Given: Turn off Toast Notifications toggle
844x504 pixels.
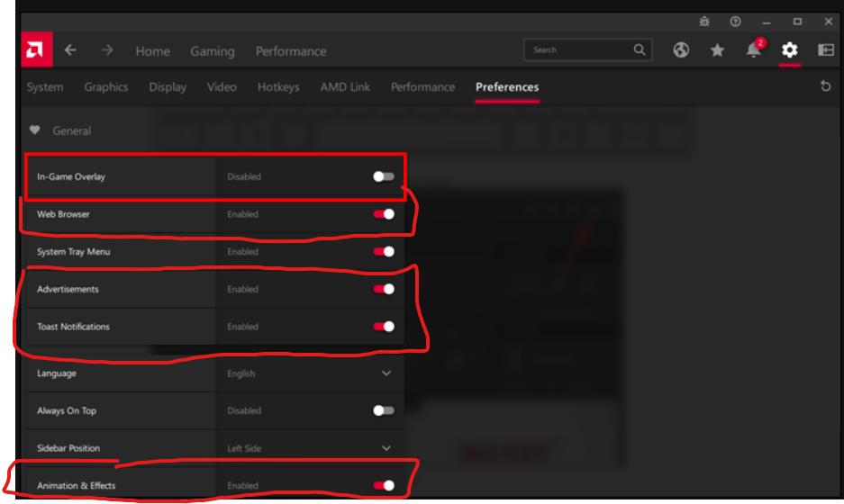Looking at the screenshot, I should 383,327.
